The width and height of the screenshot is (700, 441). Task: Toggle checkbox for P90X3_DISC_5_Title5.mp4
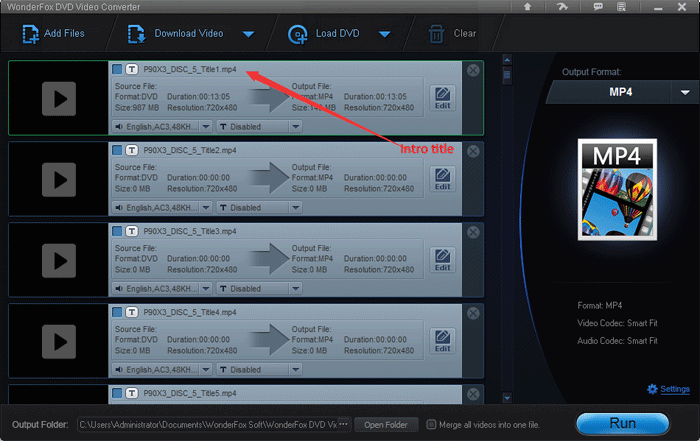point(117,393)
